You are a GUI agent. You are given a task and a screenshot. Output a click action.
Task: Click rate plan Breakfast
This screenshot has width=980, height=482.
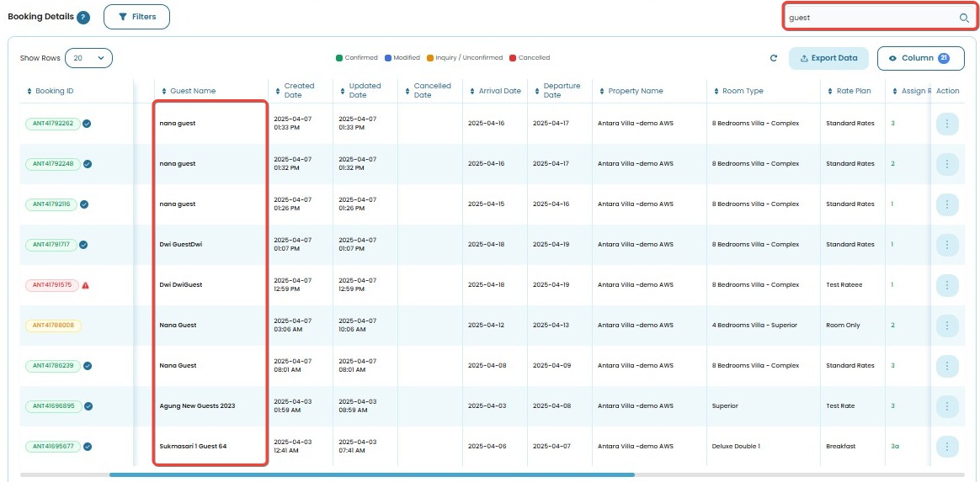click(x=840, y=447)
